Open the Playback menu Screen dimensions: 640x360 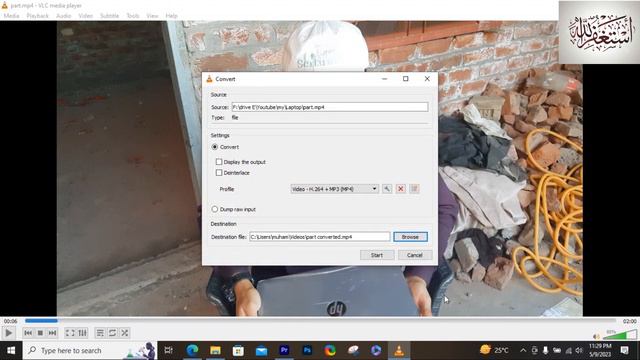(38, 16)
